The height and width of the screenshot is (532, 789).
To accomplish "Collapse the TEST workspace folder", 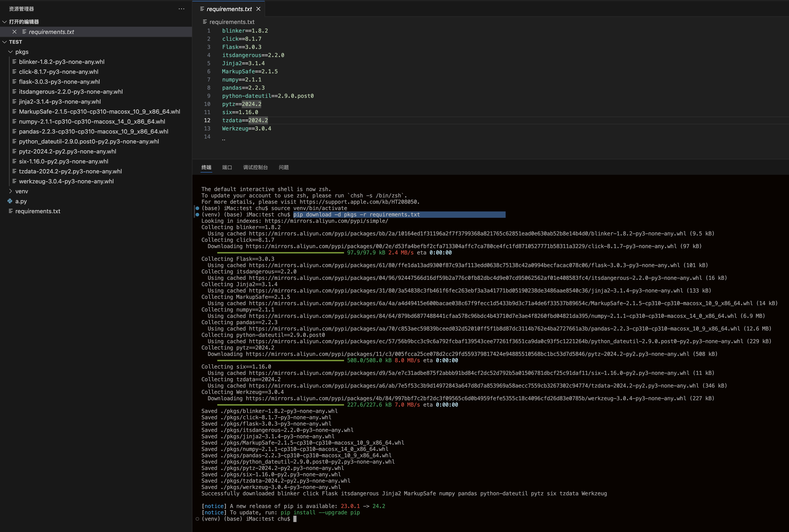I will point(4,42).
